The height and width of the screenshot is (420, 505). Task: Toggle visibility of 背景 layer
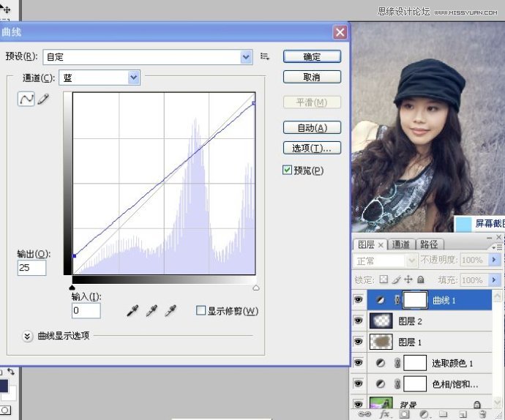point(358,404)
